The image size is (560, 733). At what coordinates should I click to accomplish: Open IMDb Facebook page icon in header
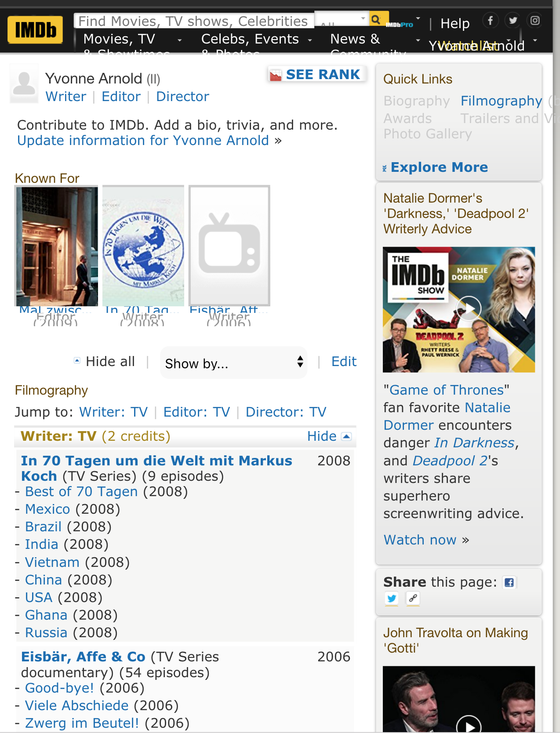[490, 20]
